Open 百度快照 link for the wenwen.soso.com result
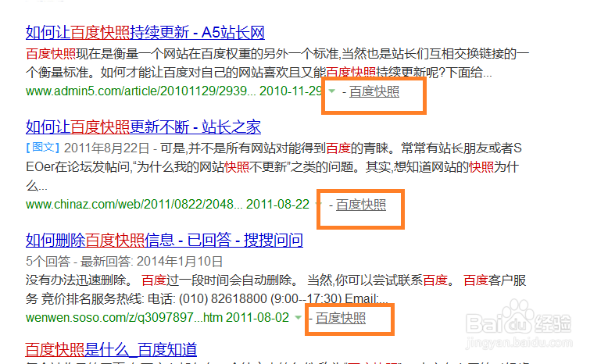This screenshot has height=364, width=608. coord(341,318)
